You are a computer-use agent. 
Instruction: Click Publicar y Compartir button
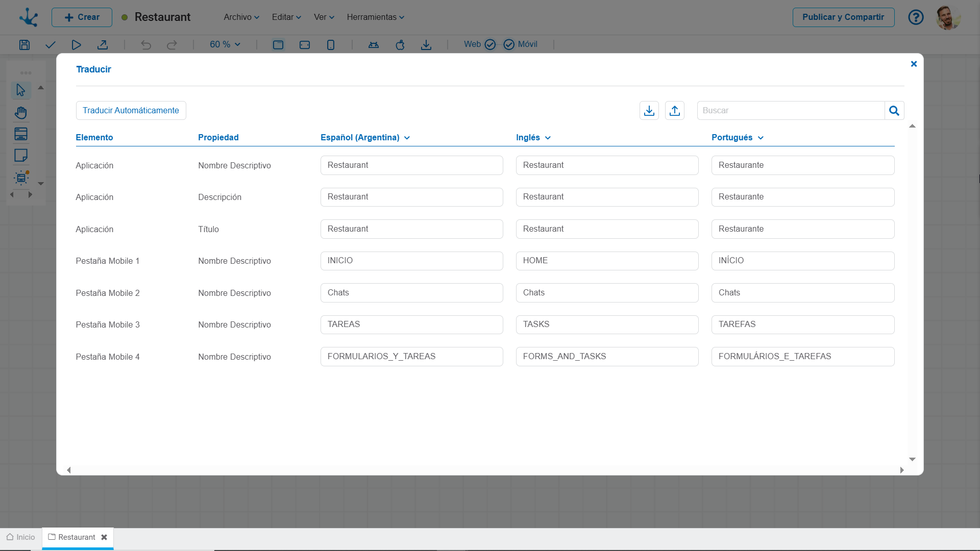point(843,17)
